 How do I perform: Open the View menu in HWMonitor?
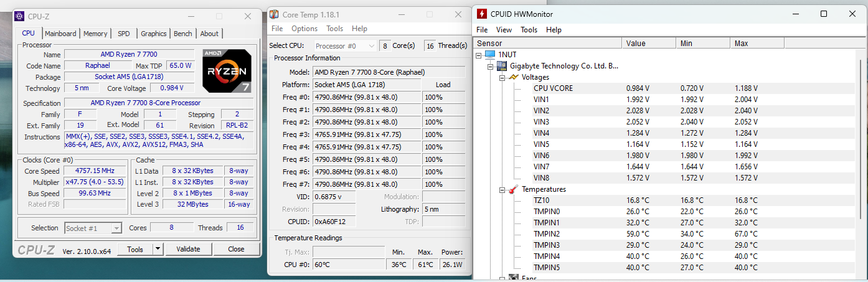(504, 30)
